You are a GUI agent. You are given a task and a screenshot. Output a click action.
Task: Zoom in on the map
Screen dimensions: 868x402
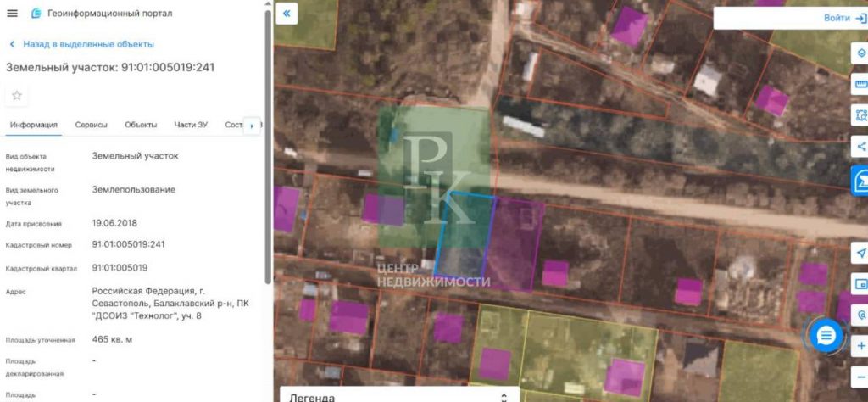click(860, 346)
